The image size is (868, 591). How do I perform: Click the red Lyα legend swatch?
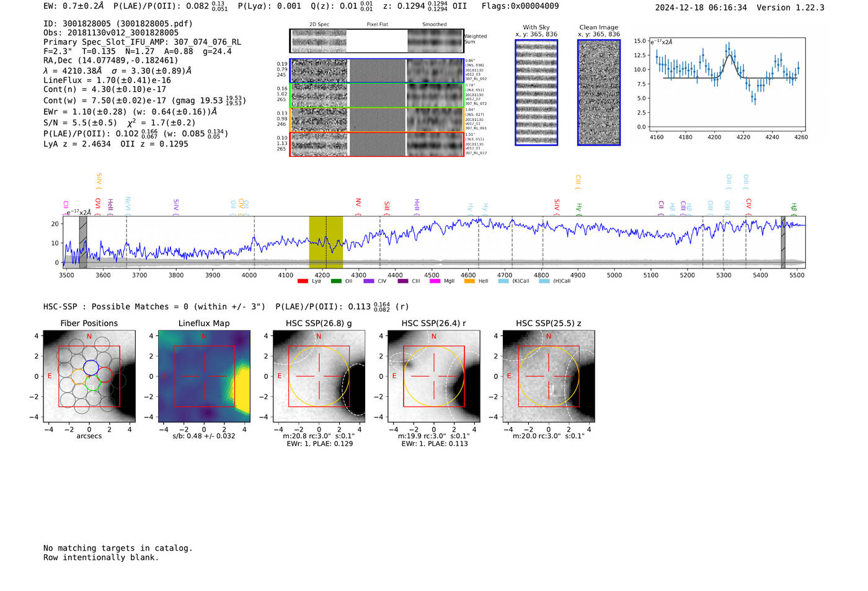pos(303,281)
